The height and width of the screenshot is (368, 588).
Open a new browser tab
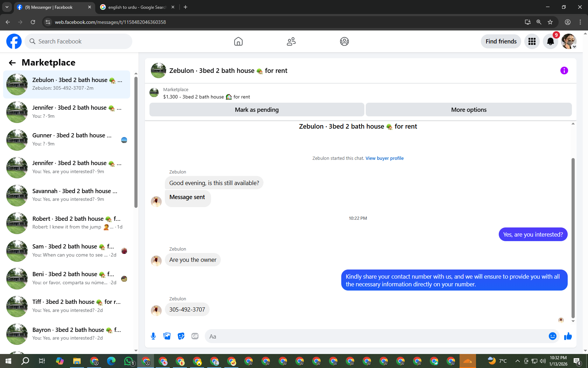[185, 7]
